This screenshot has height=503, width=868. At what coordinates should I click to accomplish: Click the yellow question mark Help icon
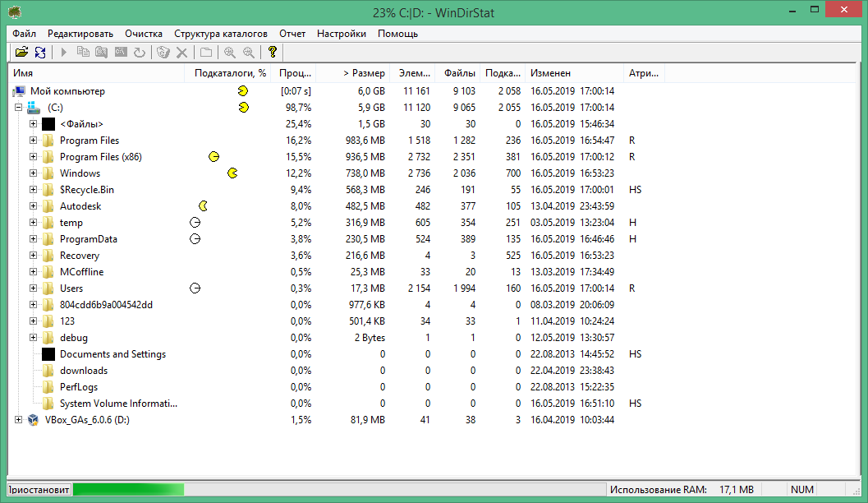coord(273,53)
